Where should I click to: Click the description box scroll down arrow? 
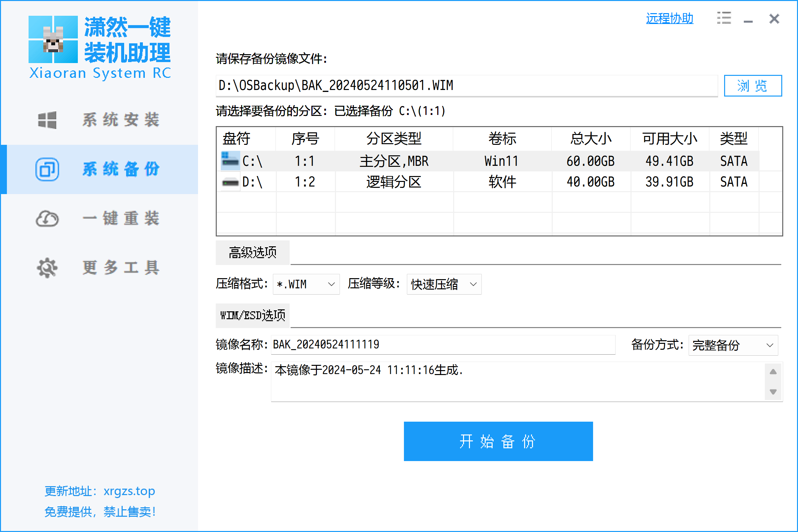point(773,391)
